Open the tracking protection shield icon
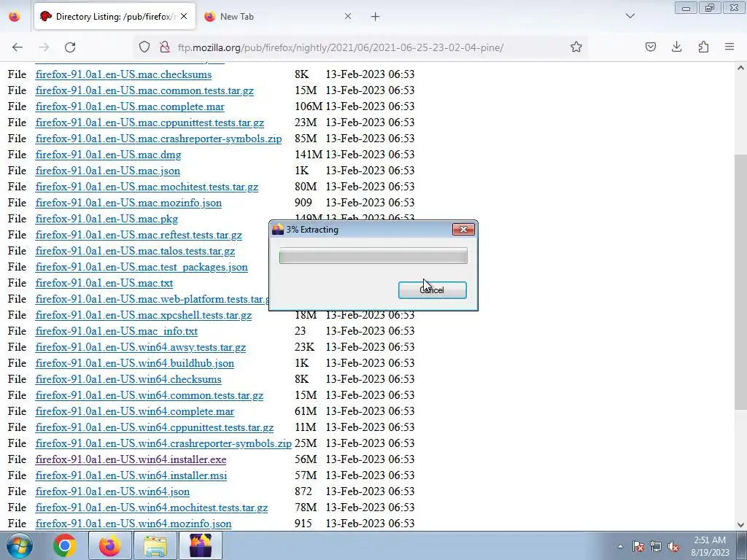 coord(144,47)
